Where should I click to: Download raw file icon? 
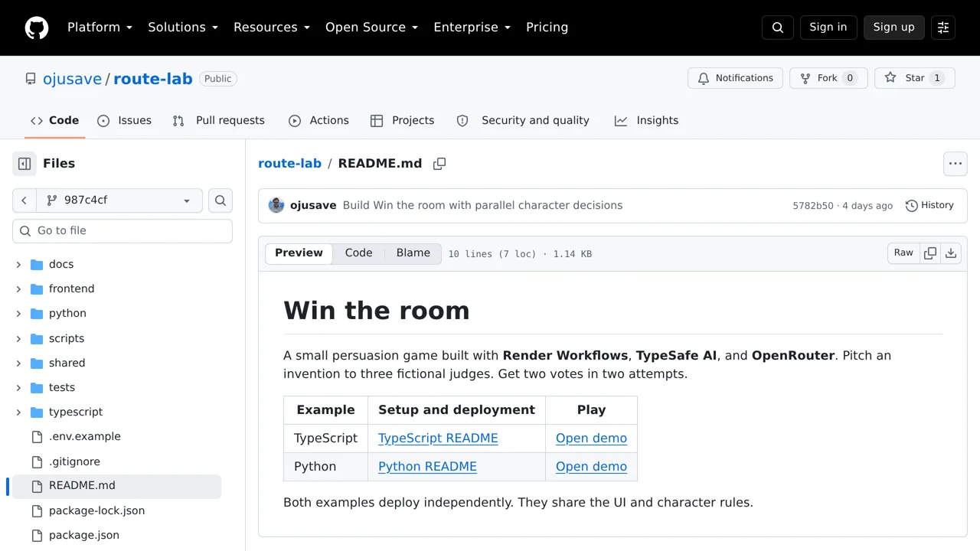951,253
